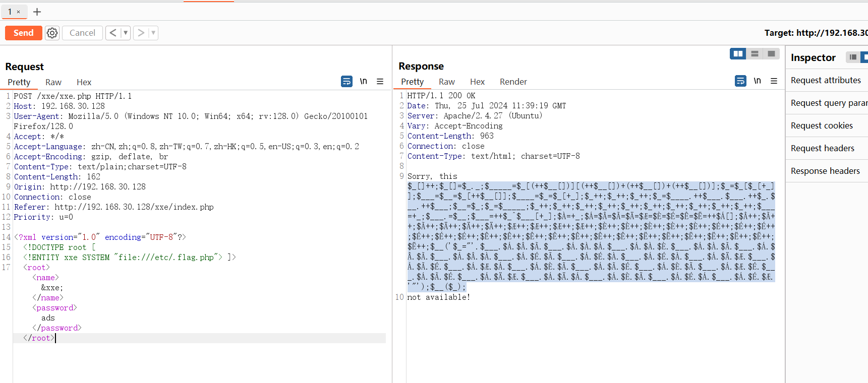The width and height of the screenshot is (868, 383).
Task: Switch Response view to Pretty tab
Action: point(413,82)
